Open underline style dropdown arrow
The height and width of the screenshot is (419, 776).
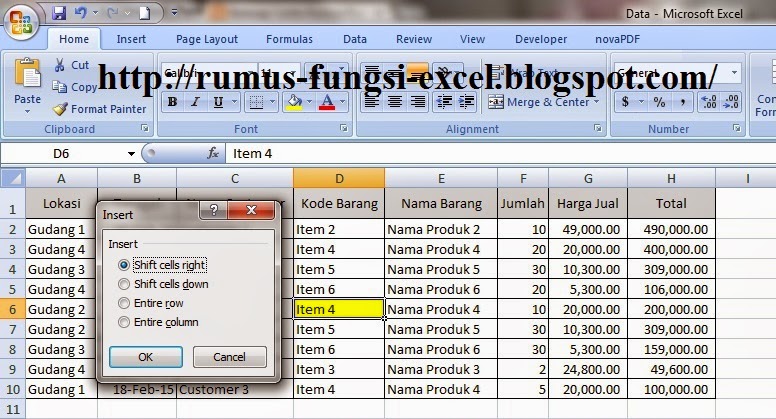point(234,102)
